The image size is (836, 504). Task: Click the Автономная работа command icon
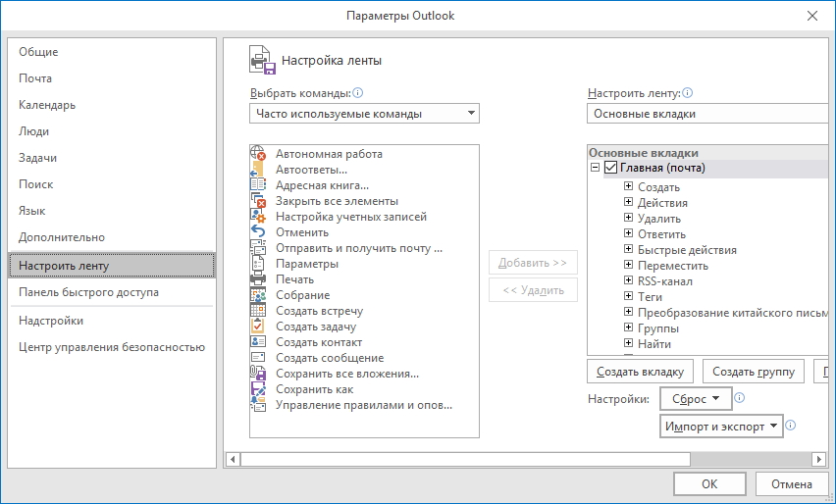258,153
